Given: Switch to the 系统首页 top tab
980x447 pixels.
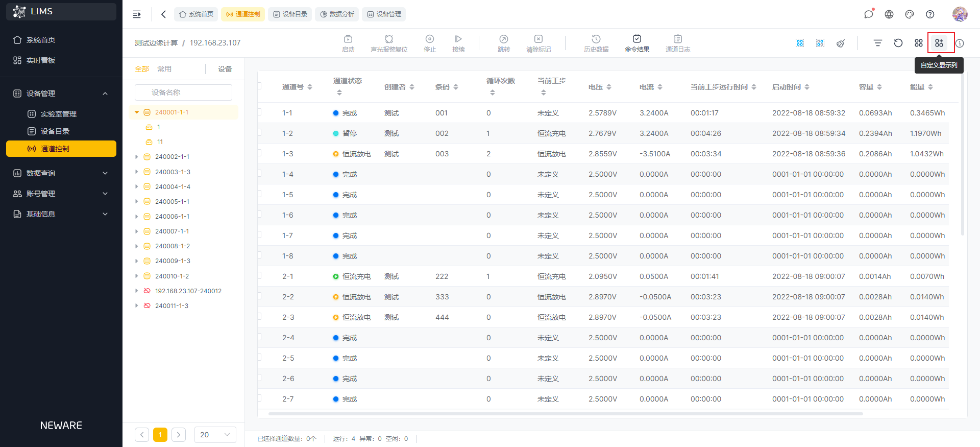Looking at the screenshot, I should [x=196, y=14].
